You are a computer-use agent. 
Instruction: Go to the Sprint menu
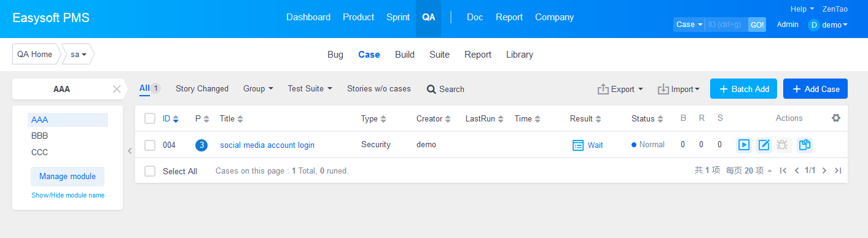(398, 17)
